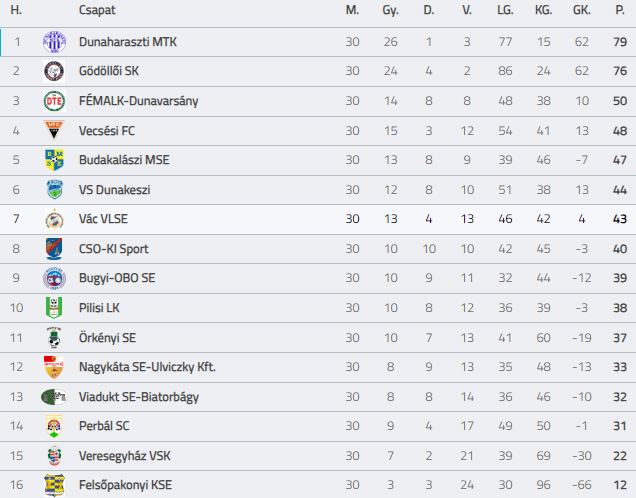Click the Budakalászi MSE shield logo
Viewport: 636px width, 498px height.
tap(54, 160)
